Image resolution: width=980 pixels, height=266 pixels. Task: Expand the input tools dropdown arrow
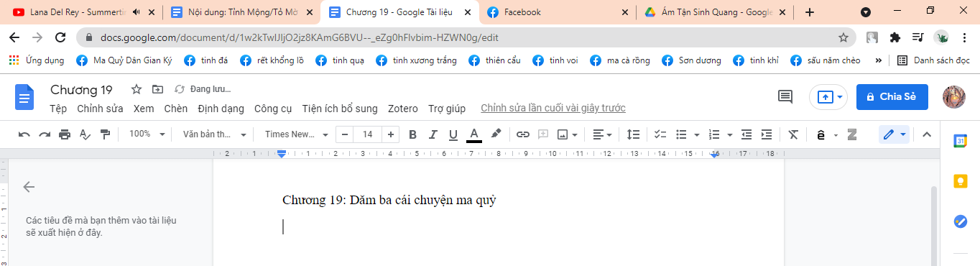[x=836, y=134]
